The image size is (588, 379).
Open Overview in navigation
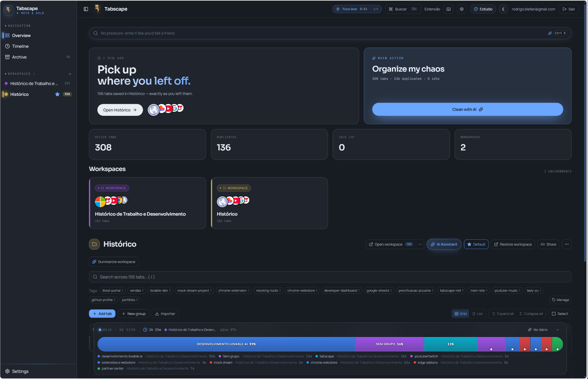click(38, 36)
